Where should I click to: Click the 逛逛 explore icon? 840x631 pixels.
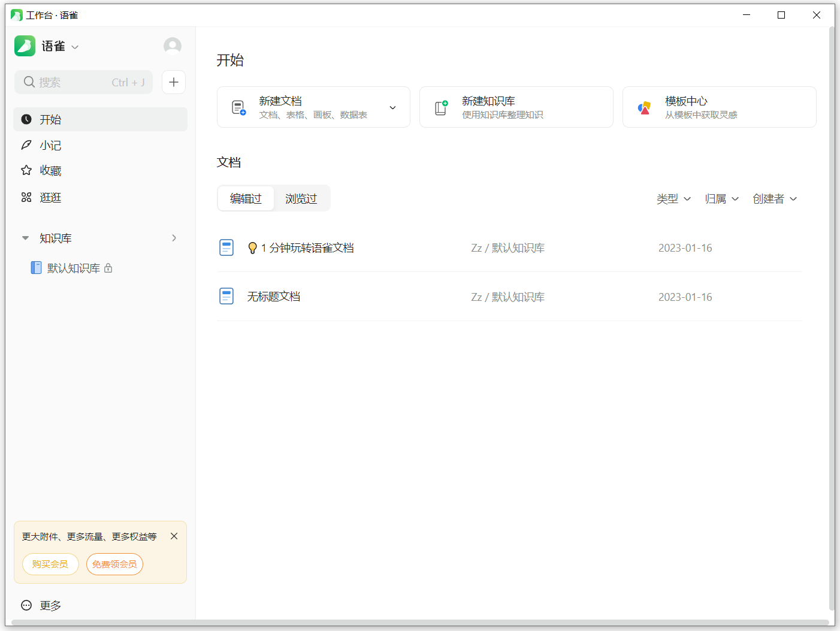pos(26,197)
